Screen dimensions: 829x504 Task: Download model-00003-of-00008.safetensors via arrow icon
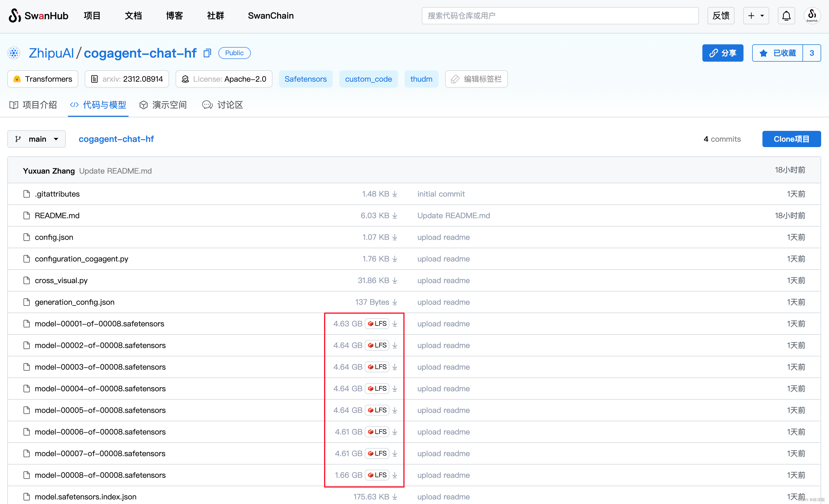coord(395,367)
